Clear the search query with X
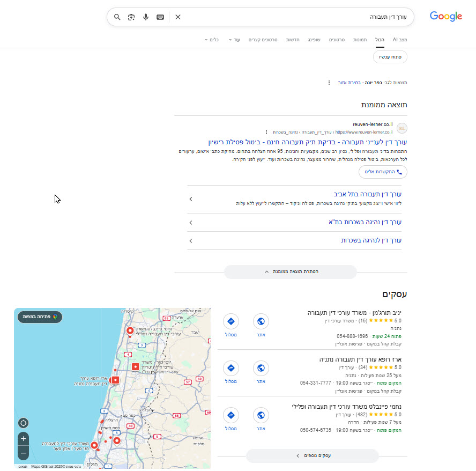Image resolution: width=476 pixels, height=471 pixels. (178, 17)
